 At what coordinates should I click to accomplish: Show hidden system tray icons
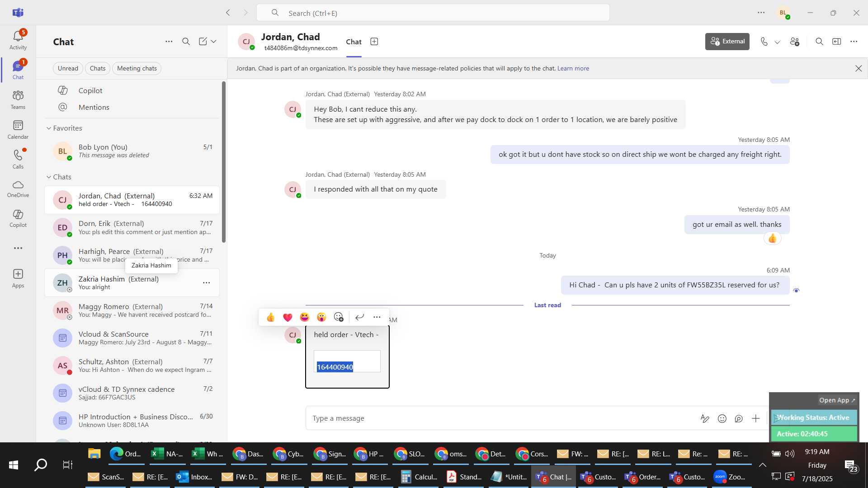point(763,465)
